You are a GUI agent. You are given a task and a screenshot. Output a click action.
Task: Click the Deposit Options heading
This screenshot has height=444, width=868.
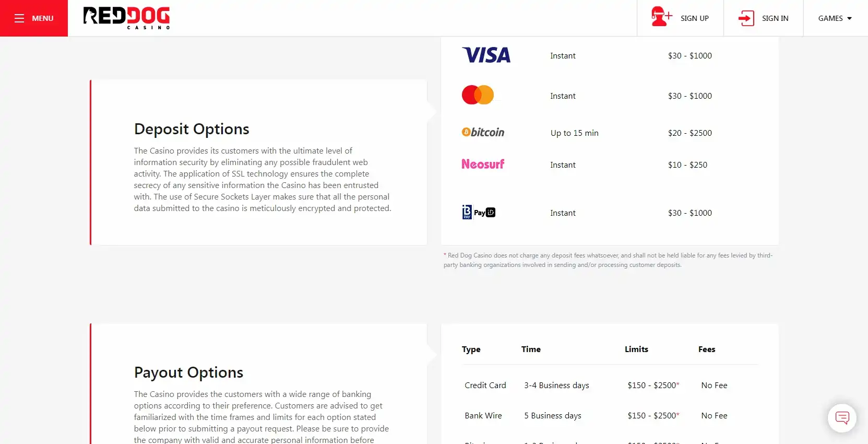pos(192,129)
